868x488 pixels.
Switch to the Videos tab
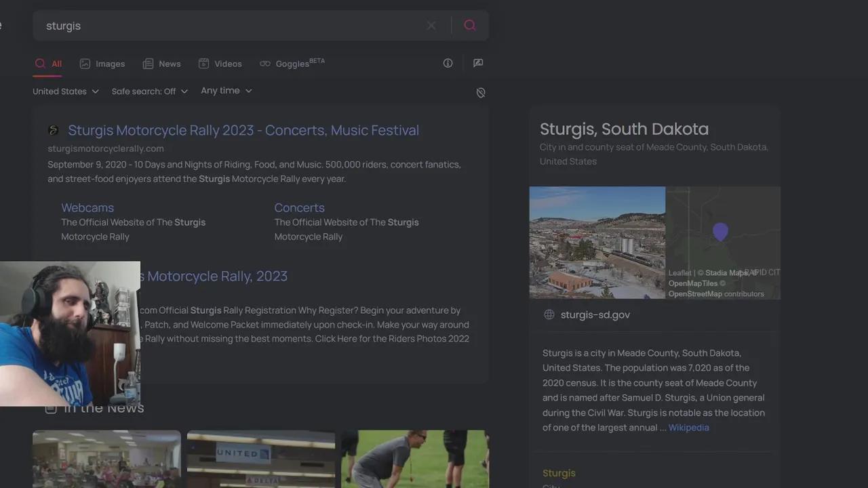click(220, 64)
